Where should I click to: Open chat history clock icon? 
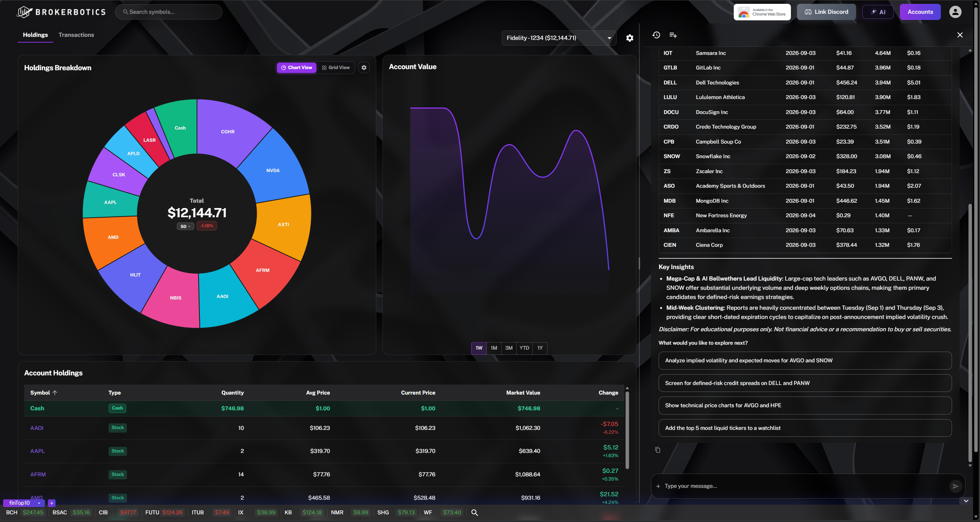pyautogui.click(x=656, y=35)
